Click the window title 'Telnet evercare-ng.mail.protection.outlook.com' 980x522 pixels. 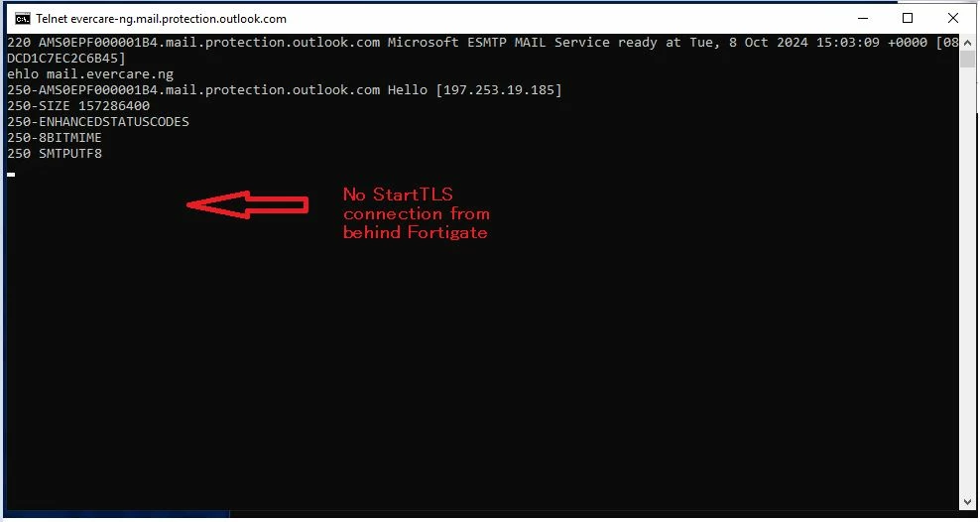click(162, 19)
